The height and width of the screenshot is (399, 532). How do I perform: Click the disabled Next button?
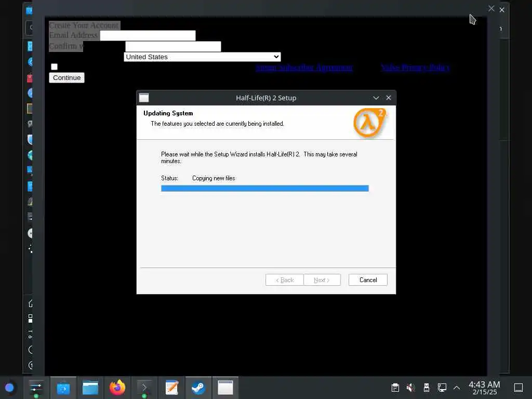pyautogui.click(x=322, y=280)
